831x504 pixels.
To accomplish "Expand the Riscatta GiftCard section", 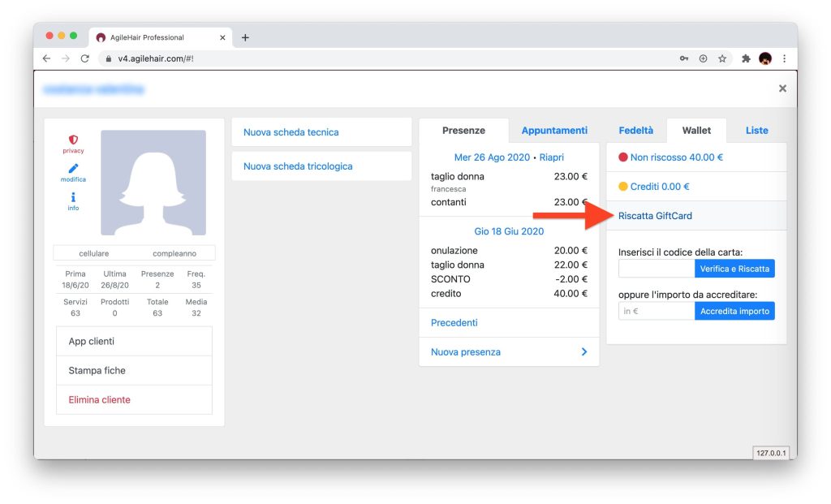I will pos(655,216).
